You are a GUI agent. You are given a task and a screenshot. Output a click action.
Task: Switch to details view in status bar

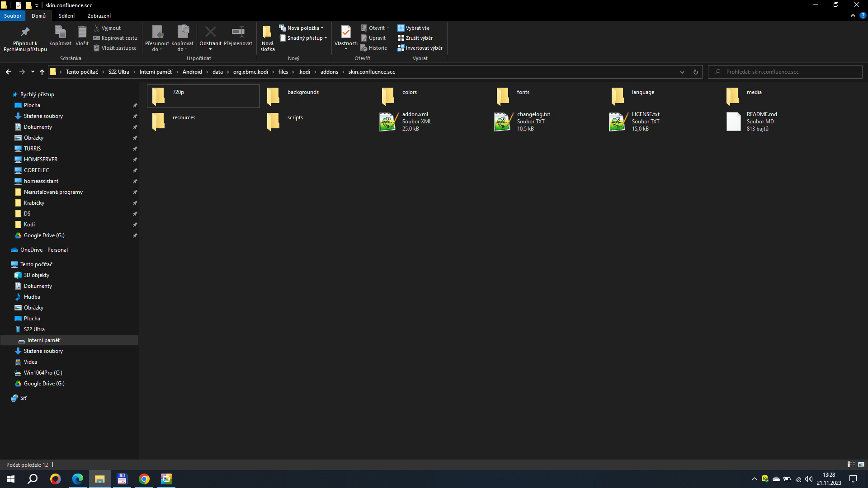pyautogui.click(x=851, y=465)
